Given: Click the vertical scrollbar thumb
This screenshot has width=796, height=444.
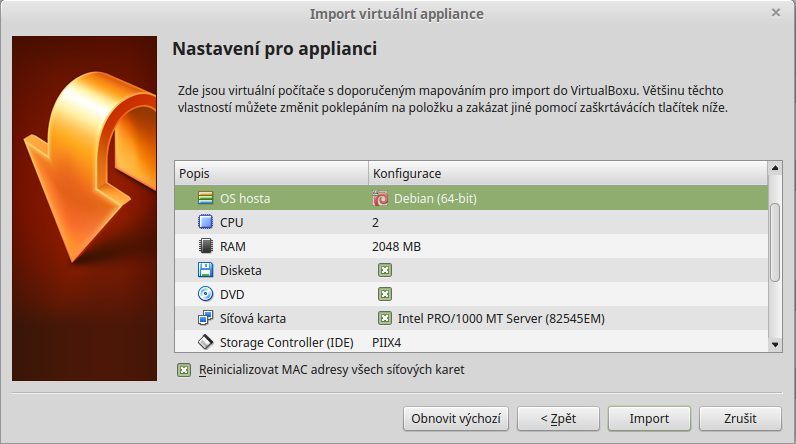Looking at the screenshot, I should (x=775, y=242).
